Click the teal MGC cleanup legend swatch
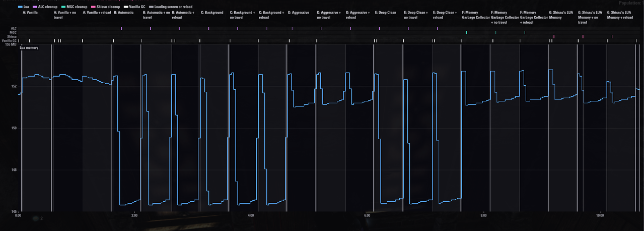Screen dimensions: 644x231 tap(63, 7)
